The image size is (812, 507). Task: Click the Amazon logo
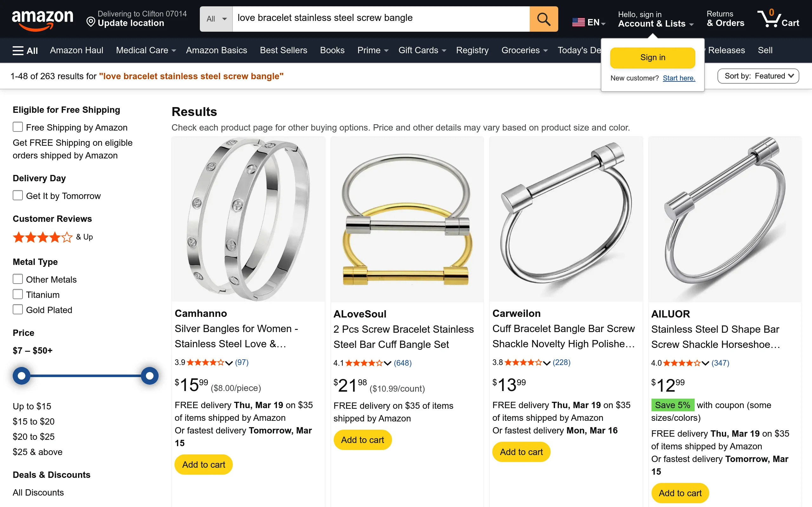42,19
